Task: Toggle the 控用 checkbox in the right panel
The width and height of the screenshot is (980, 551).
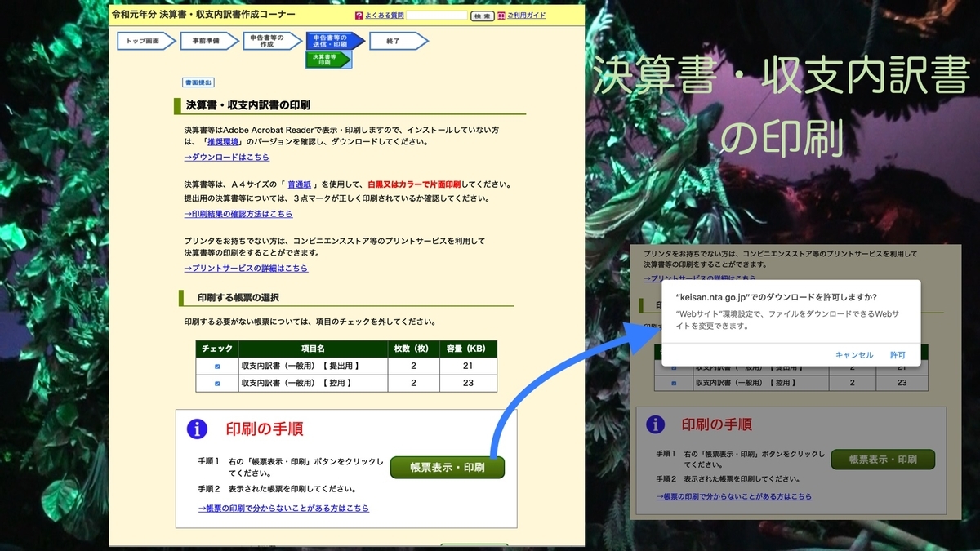Action: (675, 382)
